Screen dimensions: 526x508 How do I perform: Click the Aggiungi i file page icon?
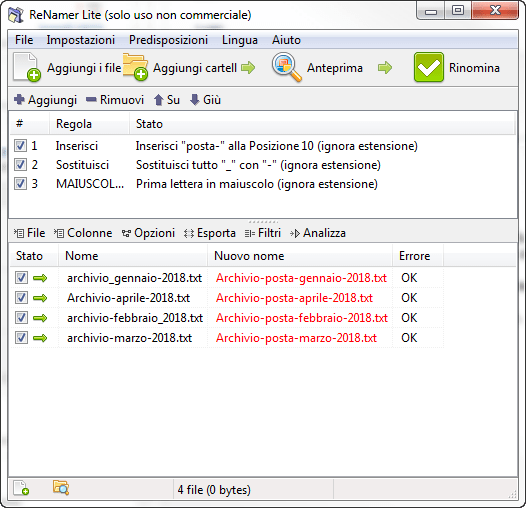(x=27, y=67)
